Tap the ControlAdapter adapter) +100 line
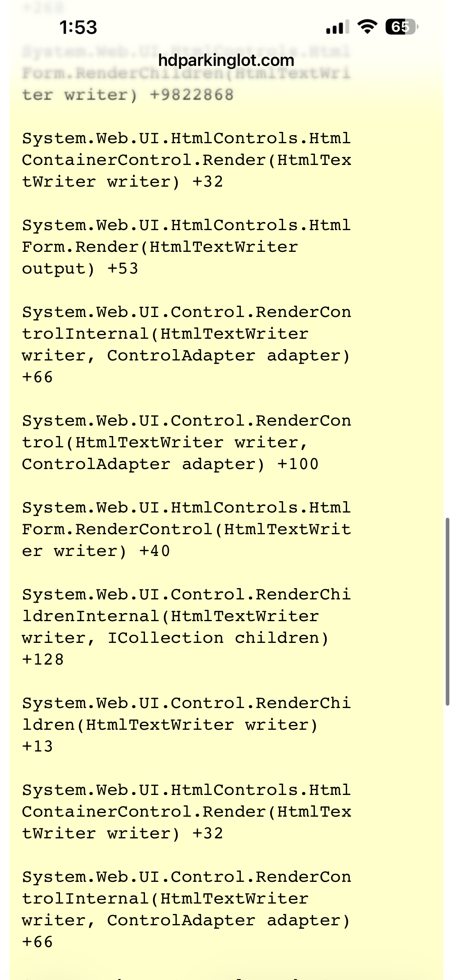The width and height of the screenshot is (453, 980). (x=170, y=464)
